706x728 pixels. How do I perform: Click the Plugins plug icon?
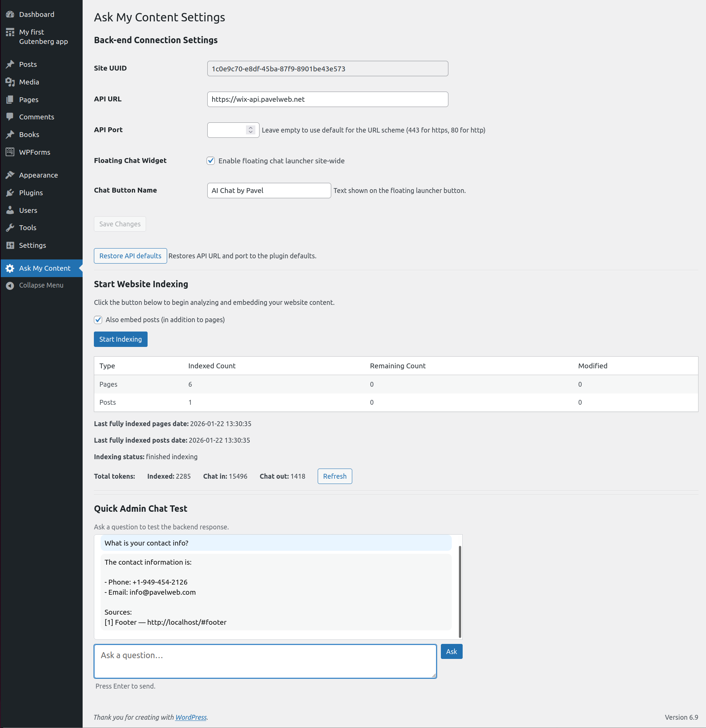point(10,193)
